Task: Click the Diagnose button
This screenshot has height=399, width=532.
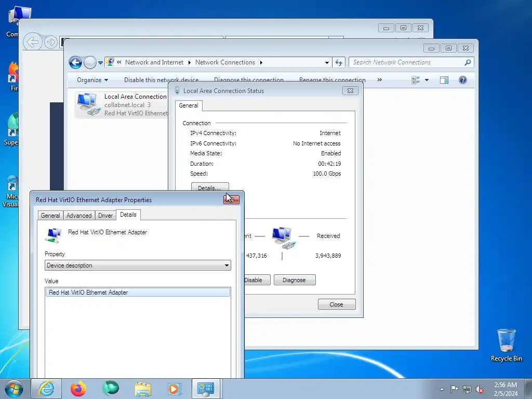Action: [295, 280]
